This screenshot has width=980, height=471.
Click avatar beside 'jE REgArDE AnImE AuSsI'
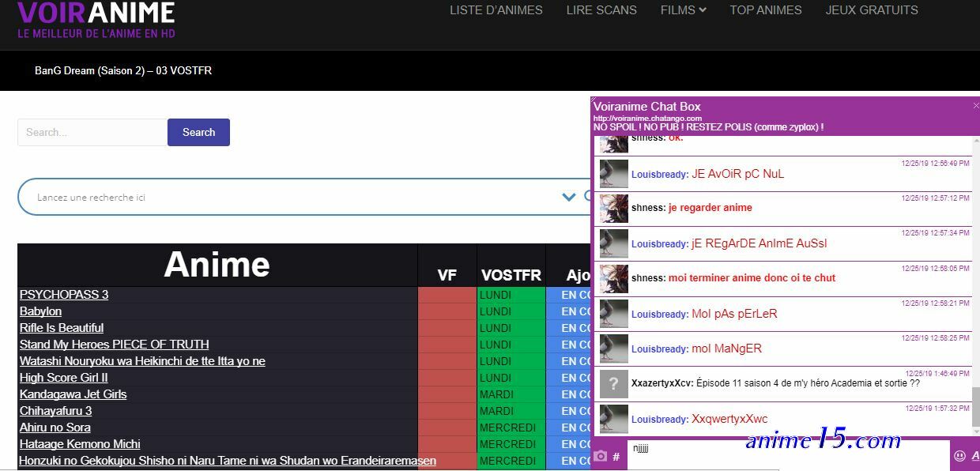pos(614,243)
